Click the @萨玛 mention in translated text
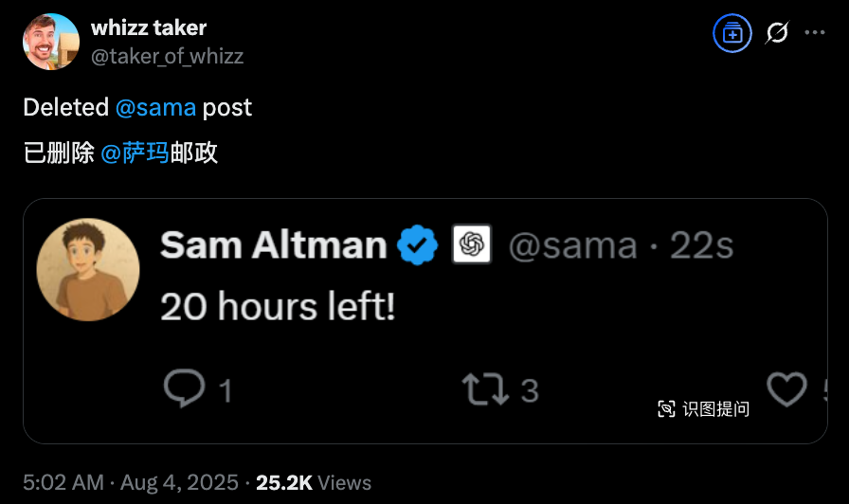The height and width of the screenshot is (504, 849). [135, 153]
